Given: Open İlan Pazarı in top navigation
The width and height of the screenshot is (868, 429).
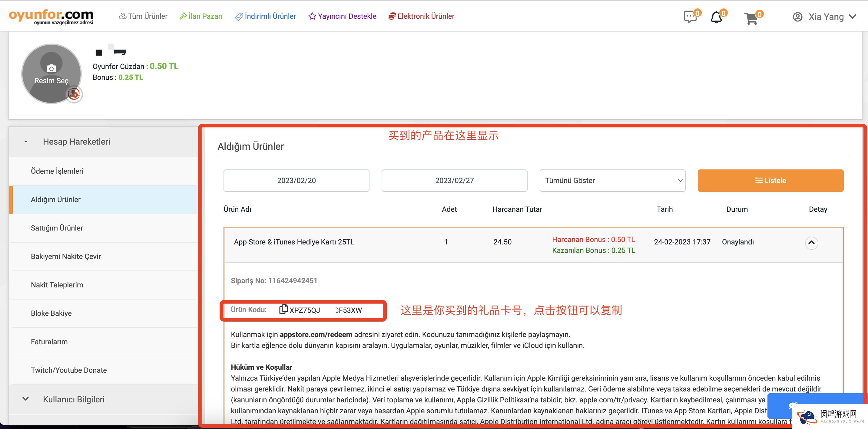Looking at the screenshot, I should point(201,16).
